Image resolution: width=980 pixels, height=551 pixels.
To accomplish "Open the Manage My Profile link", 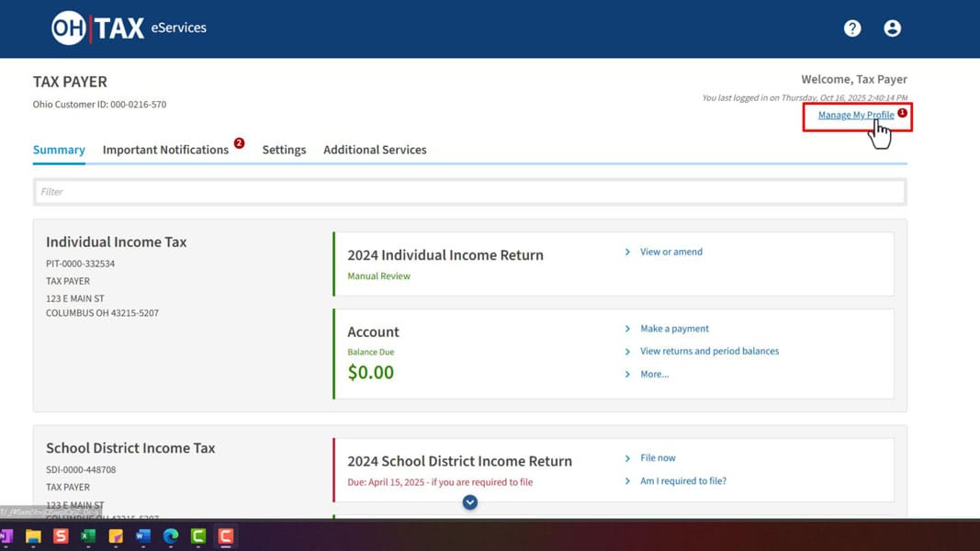I will [x=856, y=115].
